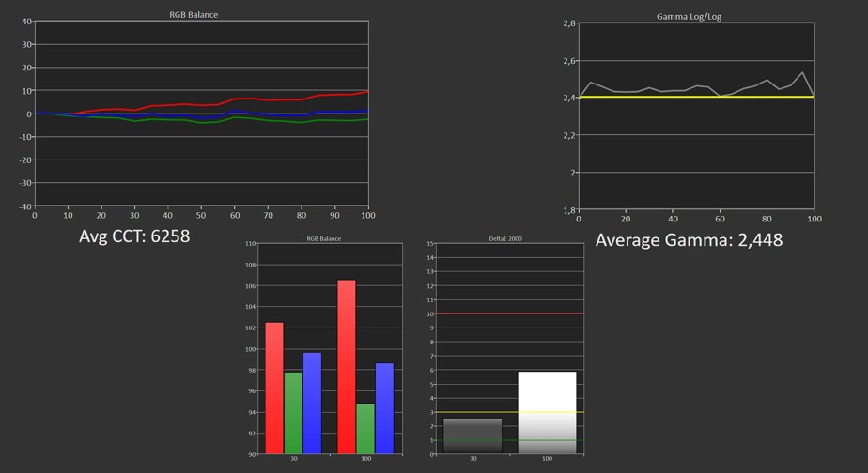
Task: Click the '108' bar chart axis label
Action: point(250,265)
